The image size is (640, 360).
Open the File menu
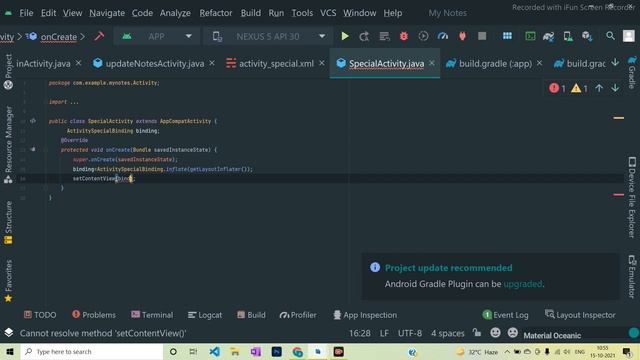point(26,13)
